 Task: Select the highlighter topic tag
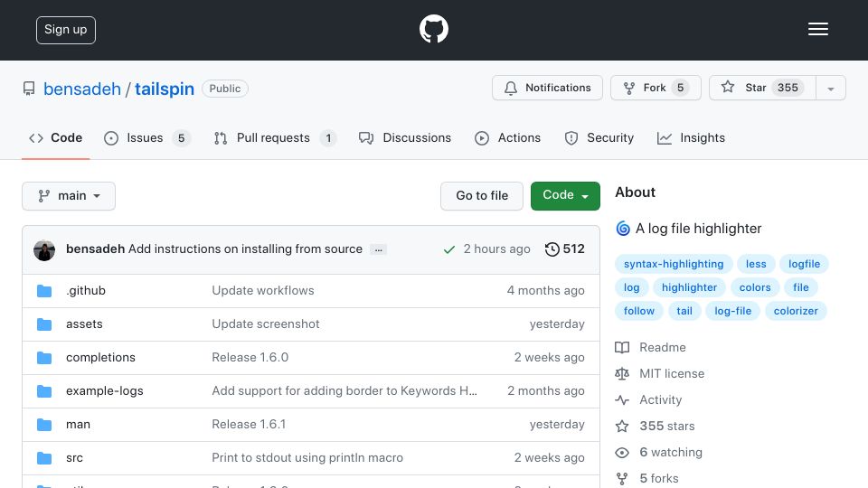(689, 287)
